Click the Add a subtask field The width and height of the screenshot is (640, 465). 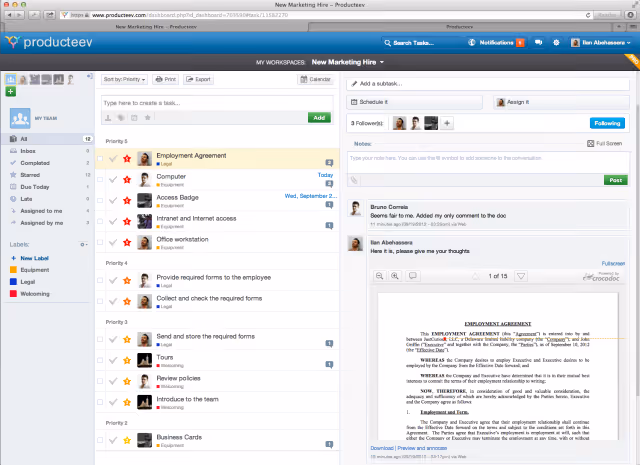click(488, 84)
